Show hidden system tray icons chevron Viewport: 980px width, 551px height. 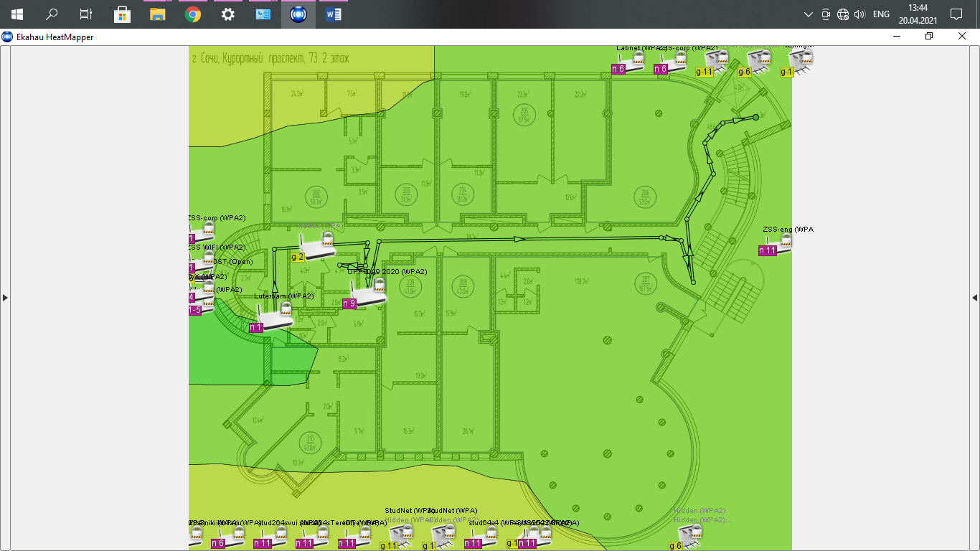click(809, 14)
